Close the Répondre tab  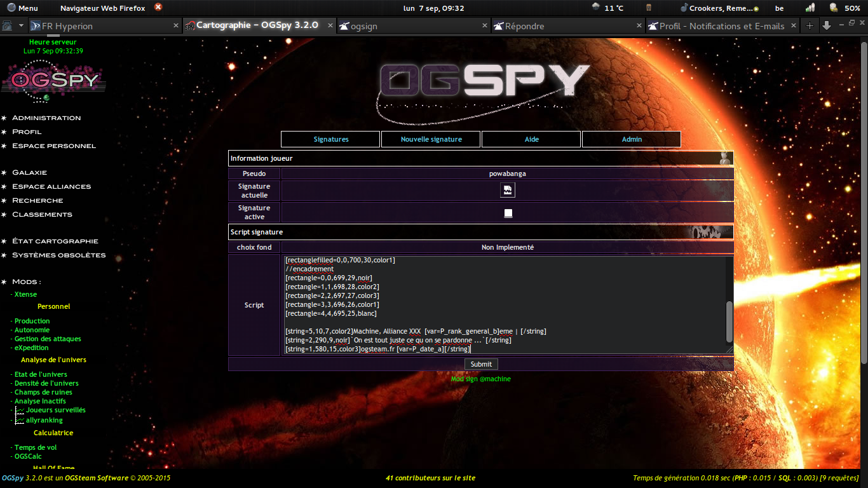click(639, 25)
